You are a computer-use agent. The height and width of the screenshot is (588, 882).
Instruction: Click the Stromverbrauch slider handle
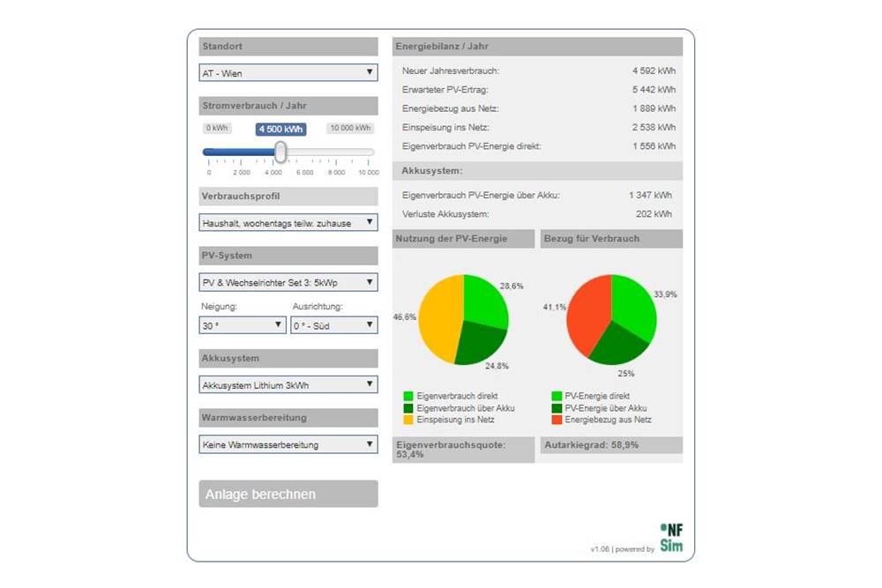[x=280, y=152]
